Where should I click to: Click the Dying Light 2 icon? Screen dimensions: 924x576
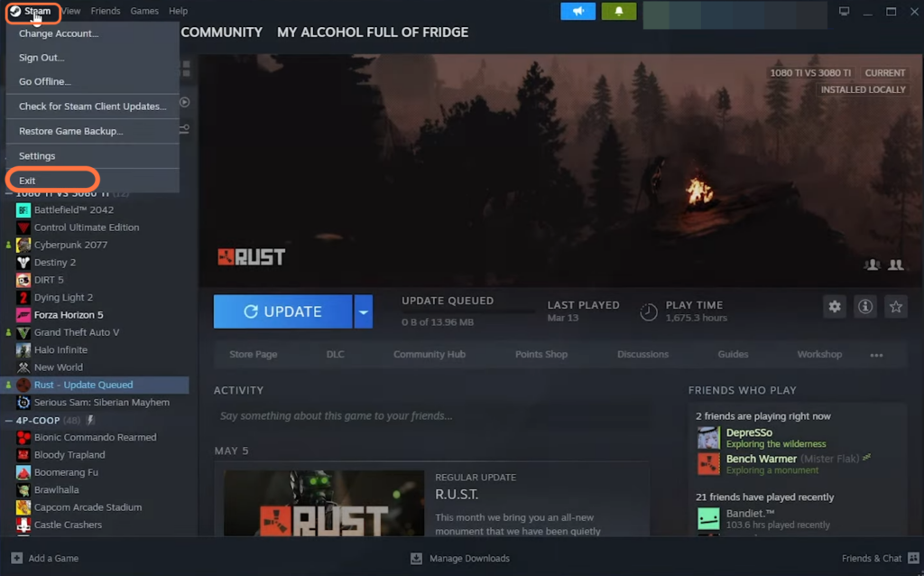[23, 297]
